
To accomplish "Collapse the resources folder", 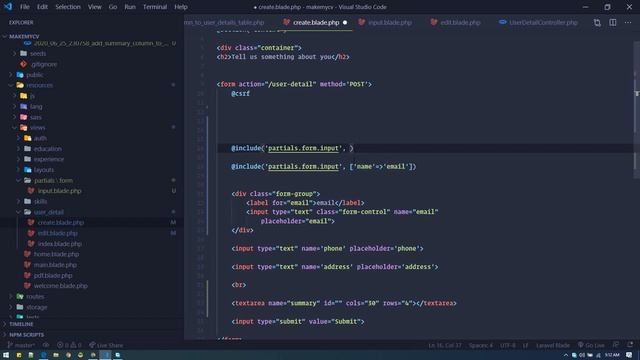I will coord(11,85).
